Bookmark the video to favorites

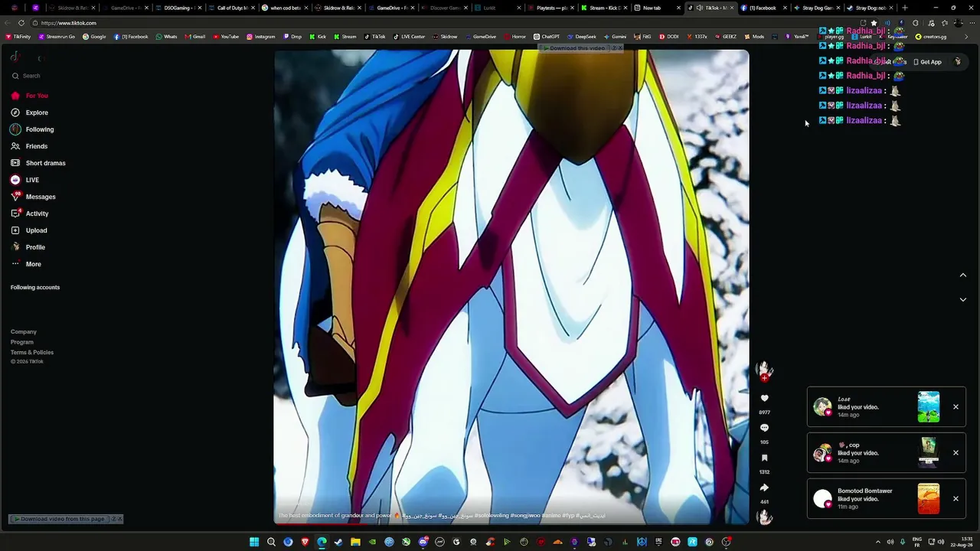click(764, 458)
